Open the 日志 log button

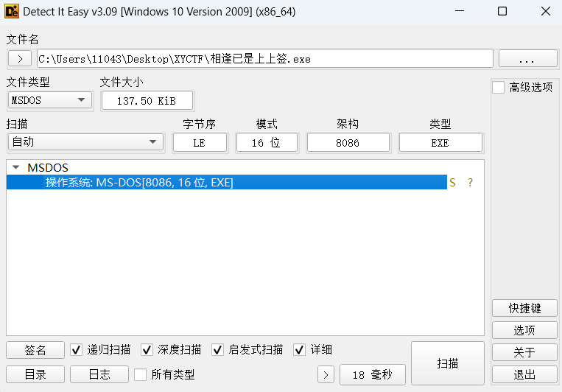click(99, 374)
